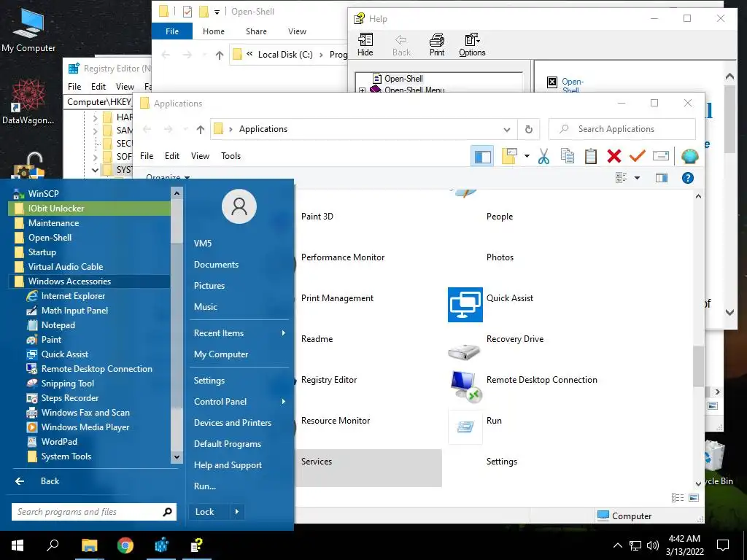Click the Print icon in Help window
Screen dimensions: 747x560
pos(437,44)
